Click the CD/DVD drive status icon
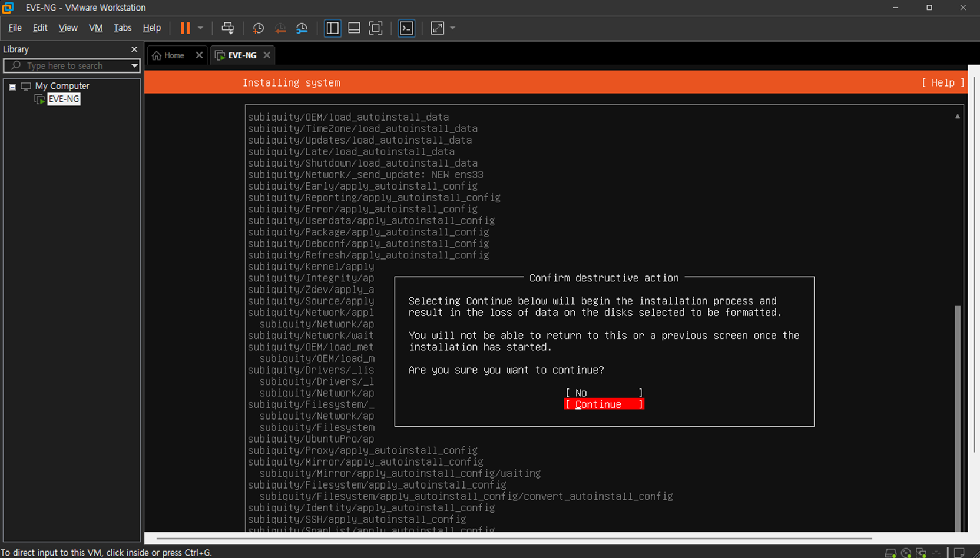The width and height of the screenshot is (980, 558). click(x=906, y=553)
